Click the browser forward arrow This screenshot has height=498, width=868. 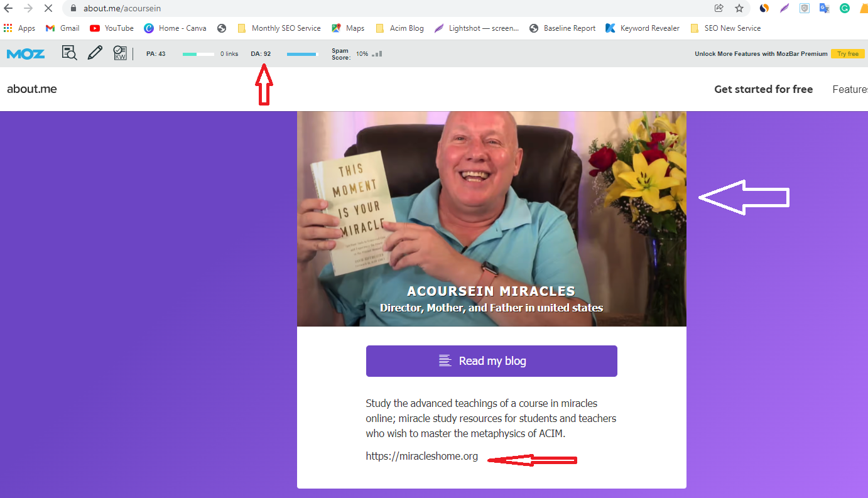click(28, 9)
